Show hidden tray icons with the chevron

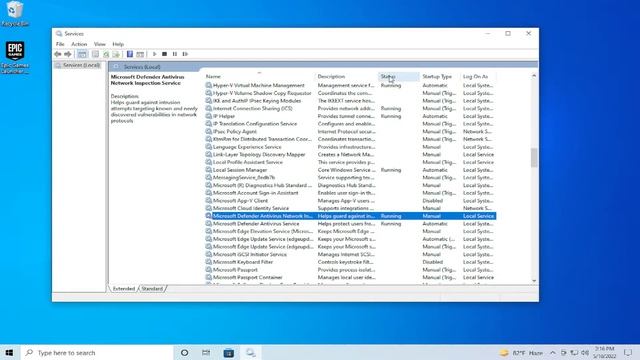click(553, 353)
